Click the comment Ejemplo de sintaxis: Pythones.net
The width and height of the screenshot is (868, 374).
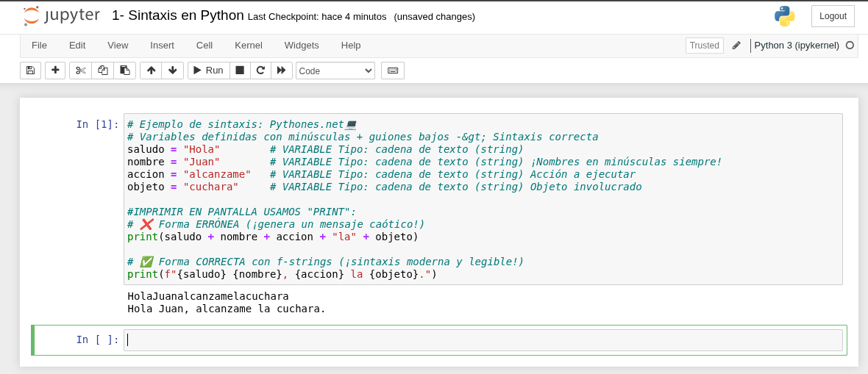click(241, 124)
